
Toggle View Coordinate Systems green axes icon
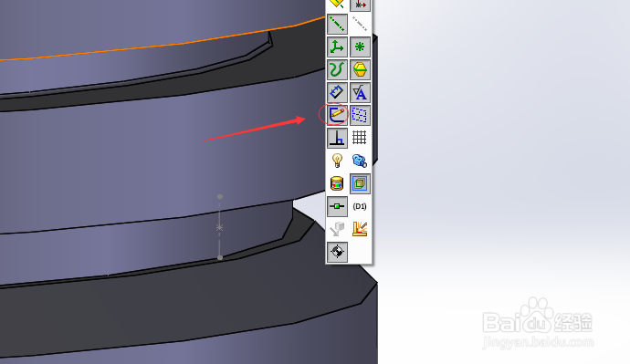pyautogui.click(x=337, y=47)
